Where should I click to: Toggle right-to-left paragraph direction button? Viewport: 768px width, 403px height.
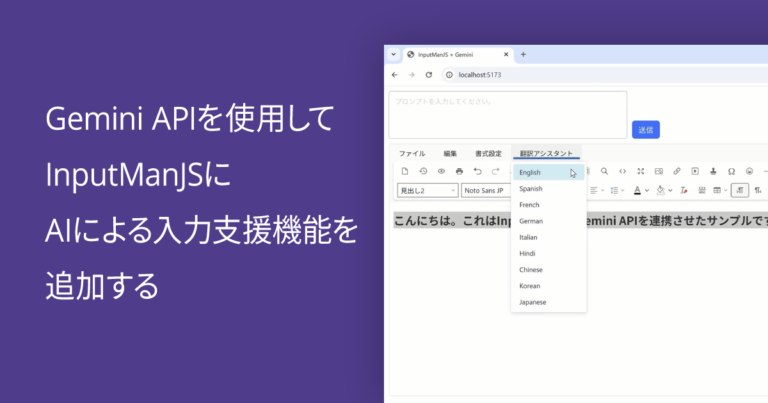pyautogui.click(x=758, y=190)
